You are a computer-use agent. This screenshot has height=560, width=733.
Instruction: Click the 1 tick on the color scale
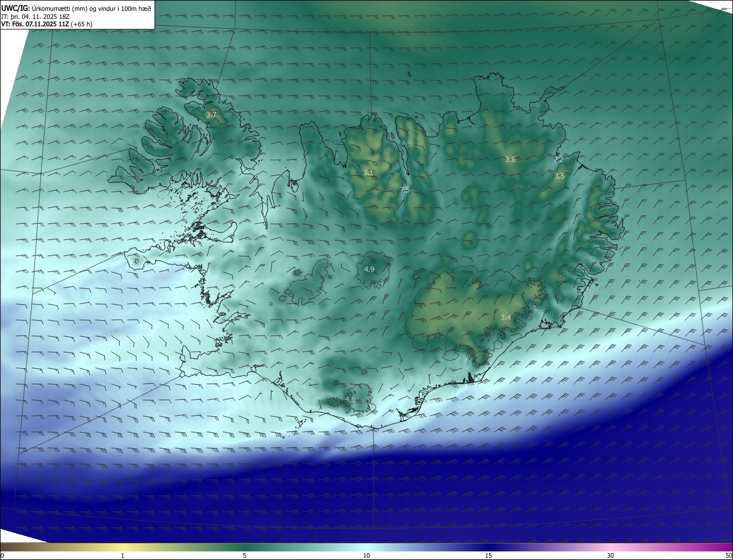[123, 555]
